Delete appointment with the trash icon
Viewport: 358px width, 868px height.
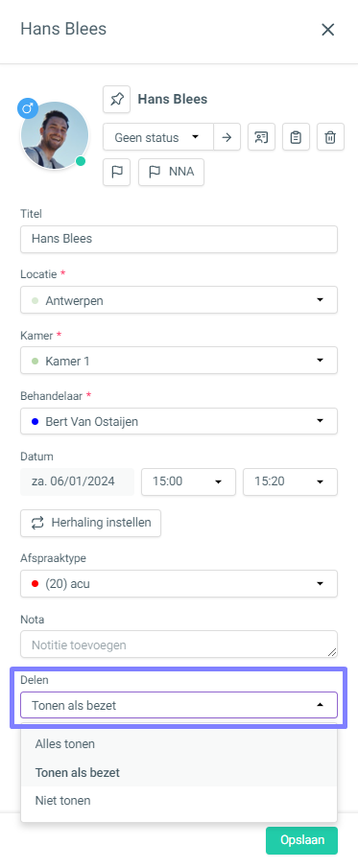[x=331, y=137]
